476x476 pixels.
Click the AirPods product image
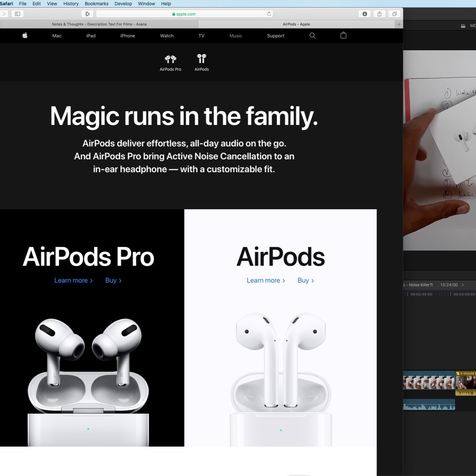[x=281, y=379]
